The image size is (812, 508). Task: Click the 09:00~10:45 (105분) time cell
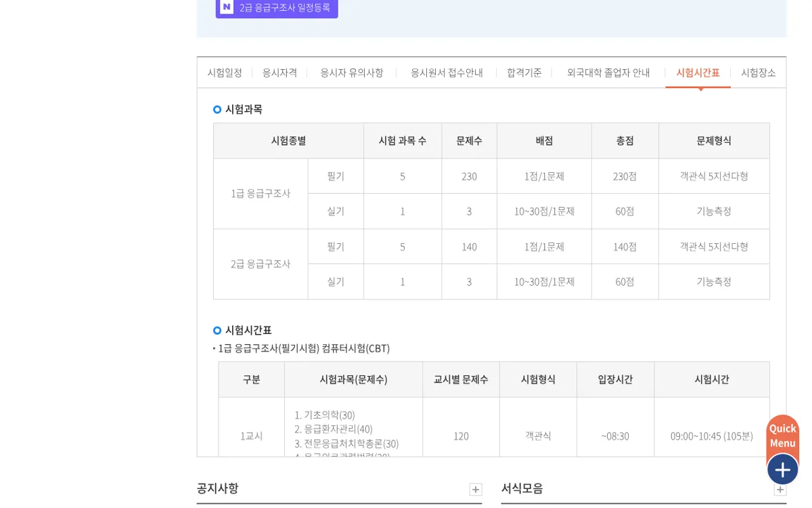coord(712,436)
